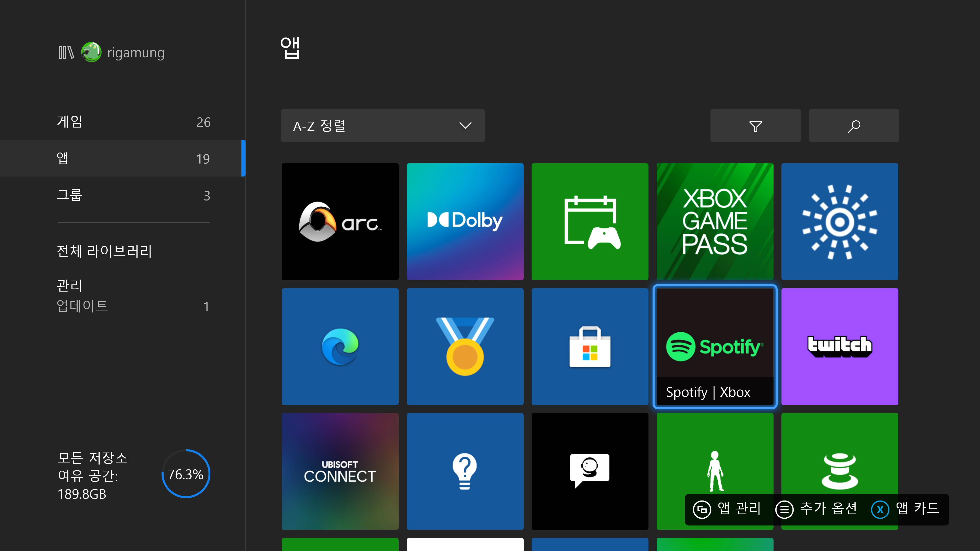The height and width of the screenshot is (551, 980).
Task: Select the 앱 tab with 19 items
Action: tap(122, 158)
